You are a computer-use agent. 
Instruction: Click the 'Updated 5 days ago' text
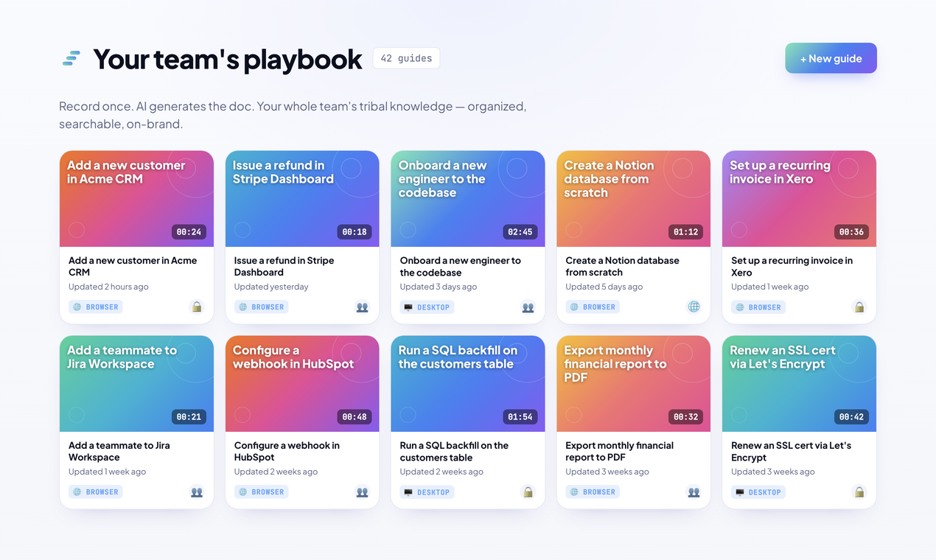(x=604, y=287)
